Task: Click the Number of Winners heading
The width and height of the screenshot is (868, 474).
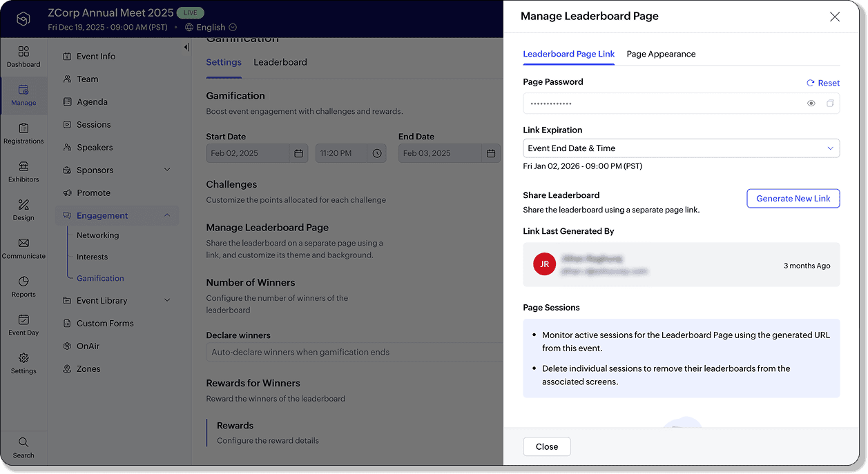Action: pyautogui.click(x=251, y=283)
